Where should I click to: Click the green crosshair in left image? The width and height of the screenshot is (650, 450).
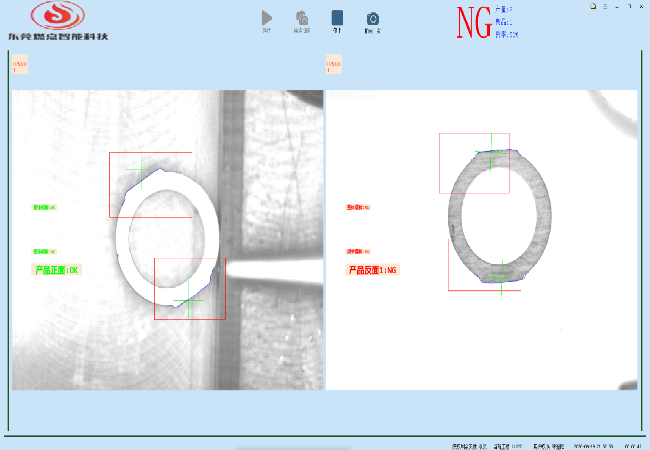click(189, 299)
